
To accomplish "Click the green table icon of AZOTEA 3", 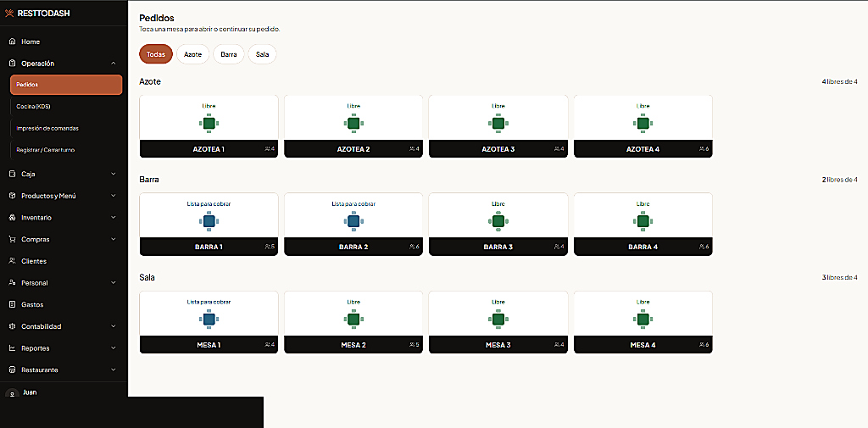I will pyautogui.click(x=498, y=124).
